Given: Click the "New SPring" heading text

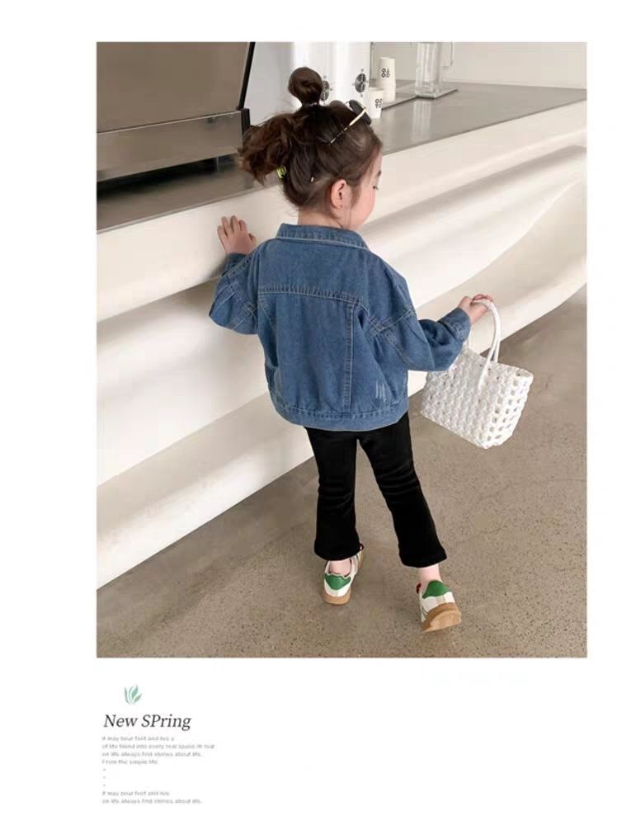Looking at the screenshot, I should 148,721.
